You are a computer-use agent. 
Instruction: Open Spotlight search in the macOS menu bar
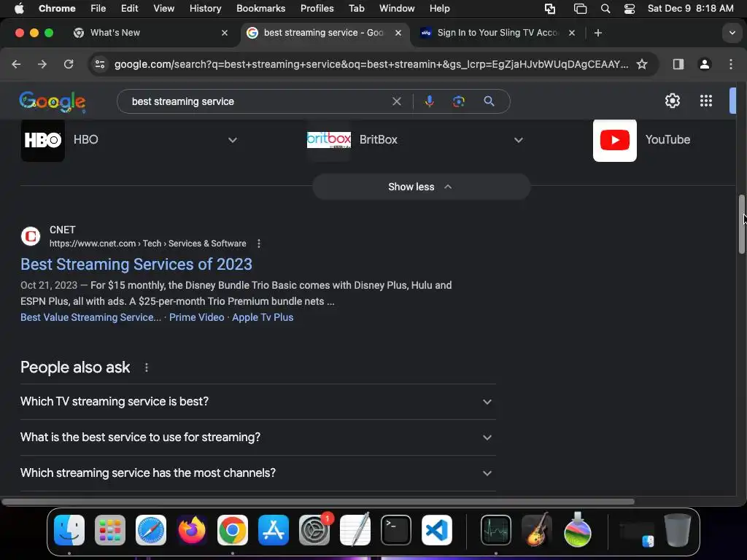605,8
